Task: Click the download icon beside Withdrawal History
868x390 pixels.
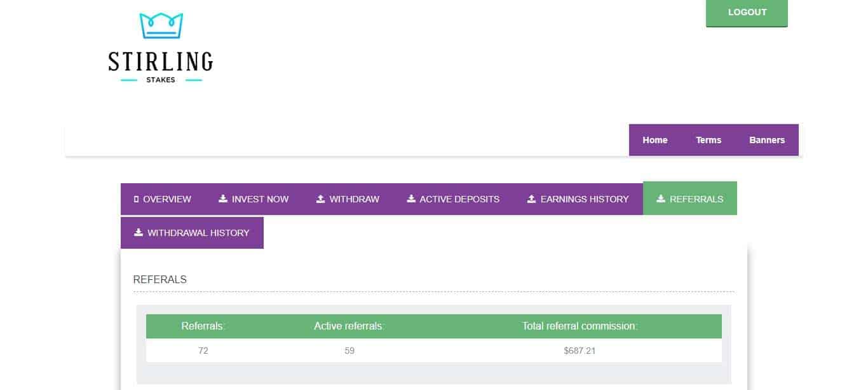Action: tap(139, 232)
